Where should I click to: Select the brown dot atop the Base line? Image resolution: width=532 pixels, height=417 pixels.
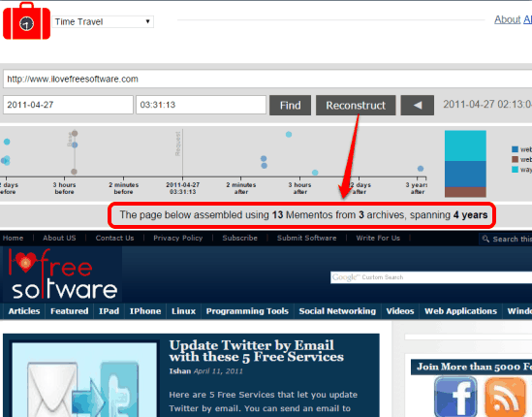tap(75, 133)
